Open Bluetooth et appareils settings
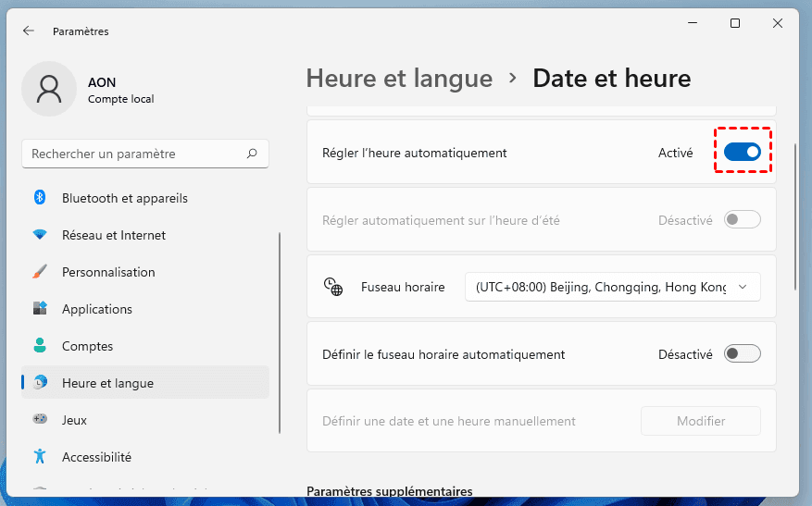The image size is (812, 506). pos(145,198)
